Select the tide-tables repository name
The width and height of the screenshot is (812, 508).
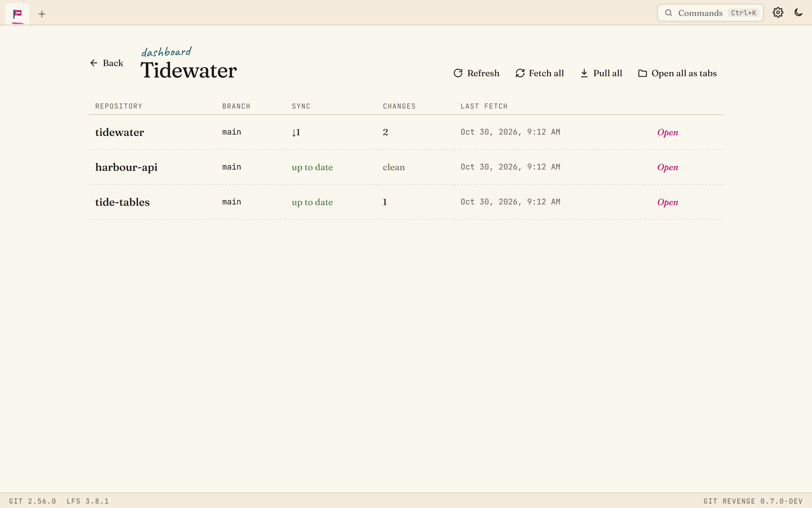click(x=122, y=202)
